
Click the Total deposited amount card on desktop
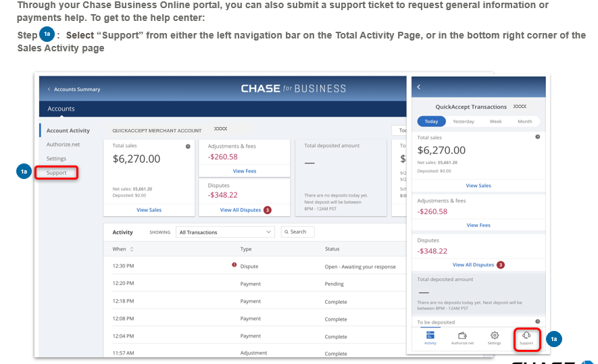tap(341, 178)
